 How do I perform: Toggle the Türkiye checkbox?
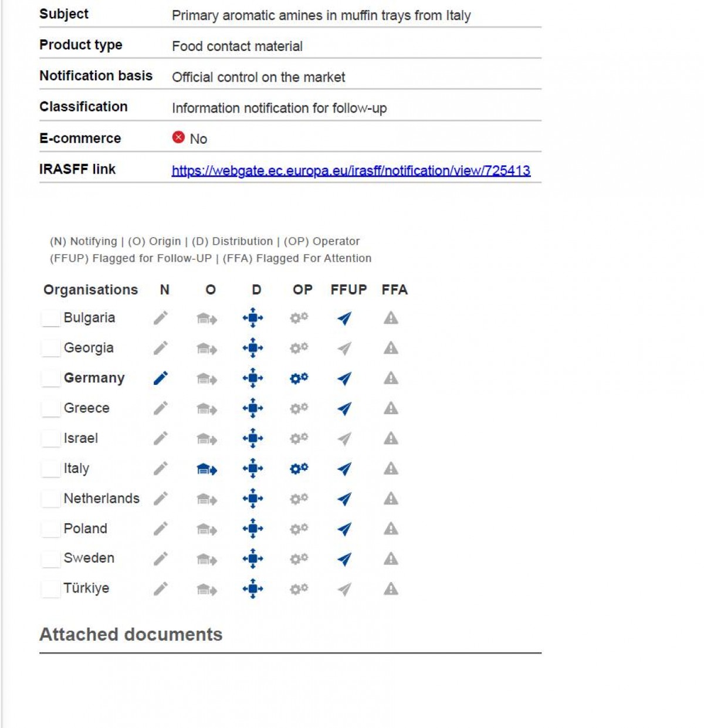coord(51,589)
